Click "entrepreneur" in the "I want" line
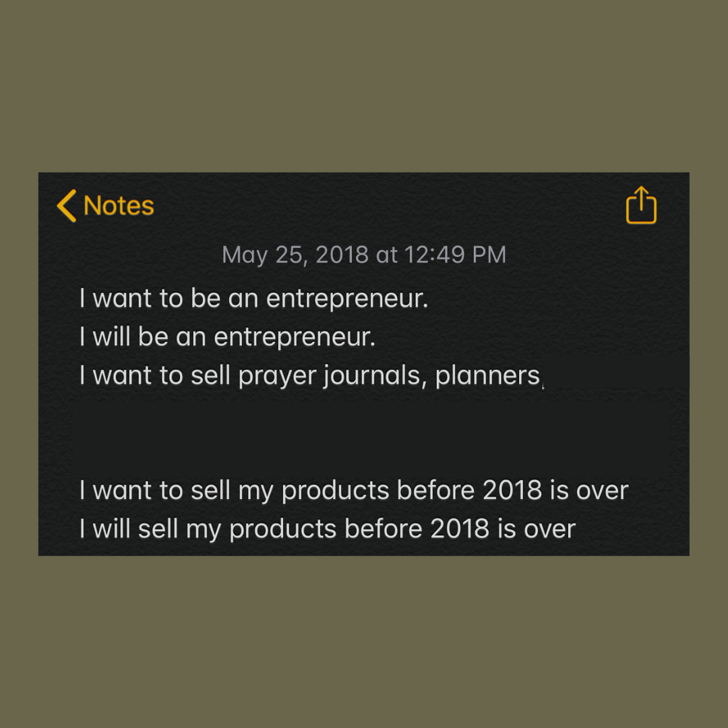Screen dimensions: 728x728 [346, 299]
